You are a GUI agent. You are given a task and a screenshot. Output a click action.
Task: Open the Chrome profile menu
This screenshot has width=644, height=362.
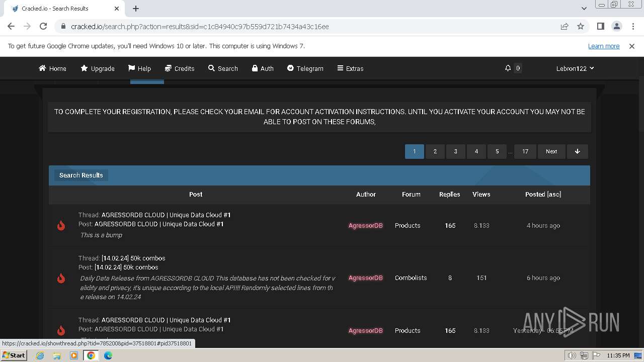(616, 26)
